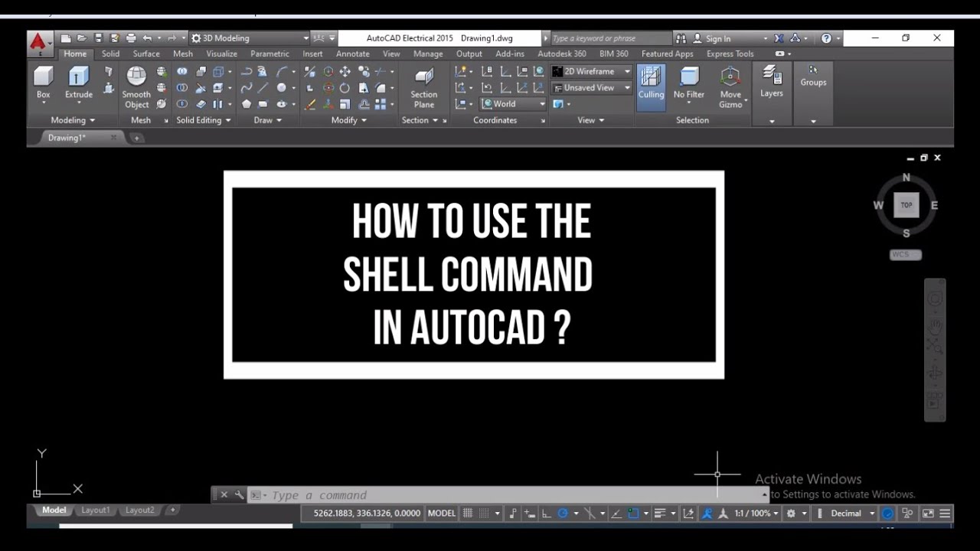Open the annotation scale 1:1 / 100% dropdown
Viewport: 980px width, 551px height.
tap(756, 514)
